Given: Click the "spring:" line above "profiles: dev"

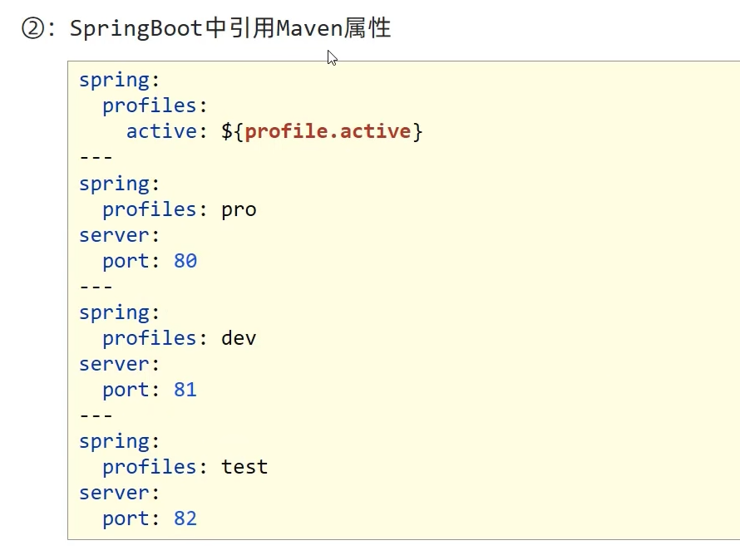Looking at the screenshot, I should point(119,312).
